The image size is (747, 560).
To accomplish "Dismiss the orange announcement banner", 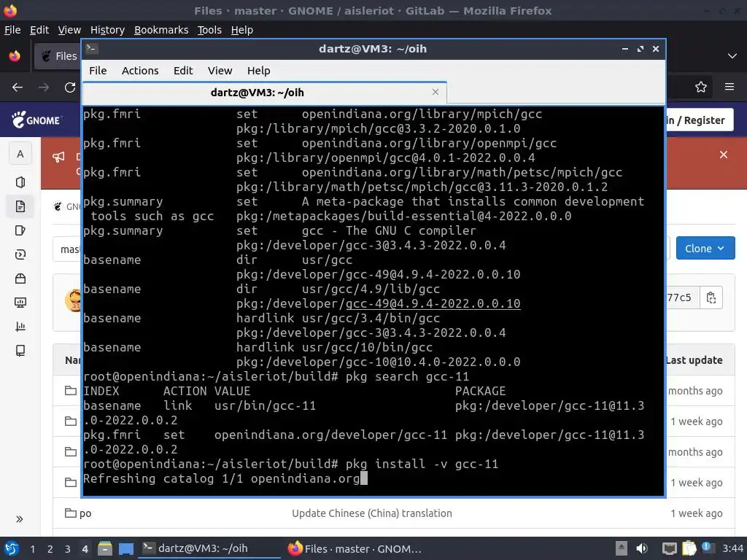I will tap(724, 155).
